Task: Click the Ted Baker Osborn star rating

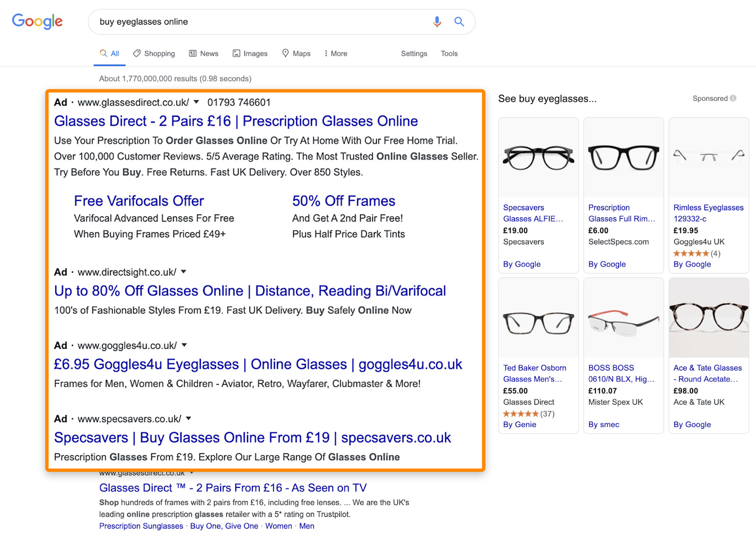Action: (x=521, y=413)
